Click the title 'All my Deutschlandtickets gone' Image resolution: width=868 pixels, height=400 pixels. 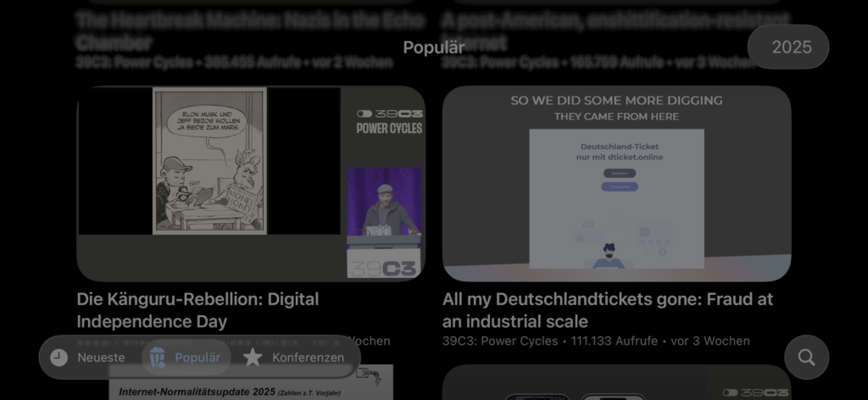pyautogui.click(x=607, y=310)
